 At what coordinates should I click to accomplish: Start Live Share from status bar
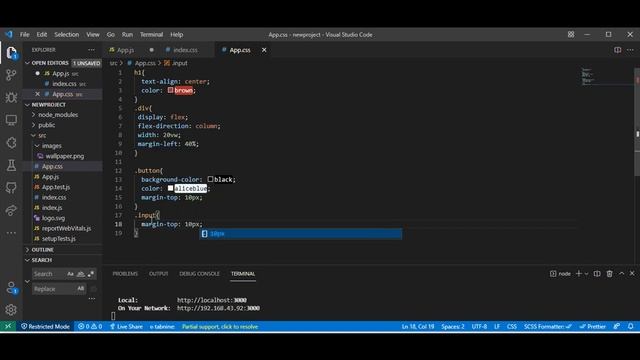(126, 326)
